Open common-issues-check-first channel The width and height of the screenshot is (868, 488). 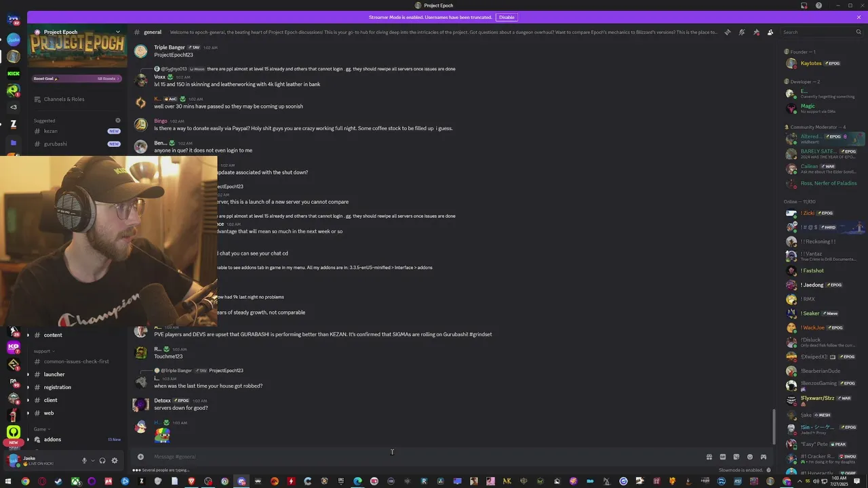click(x=77, y=361)
